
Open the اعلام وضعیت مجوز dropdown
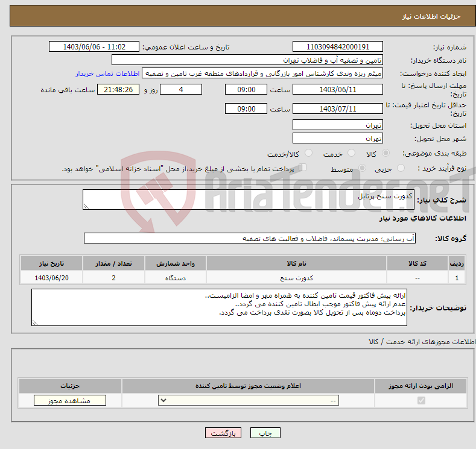[249, 401]
